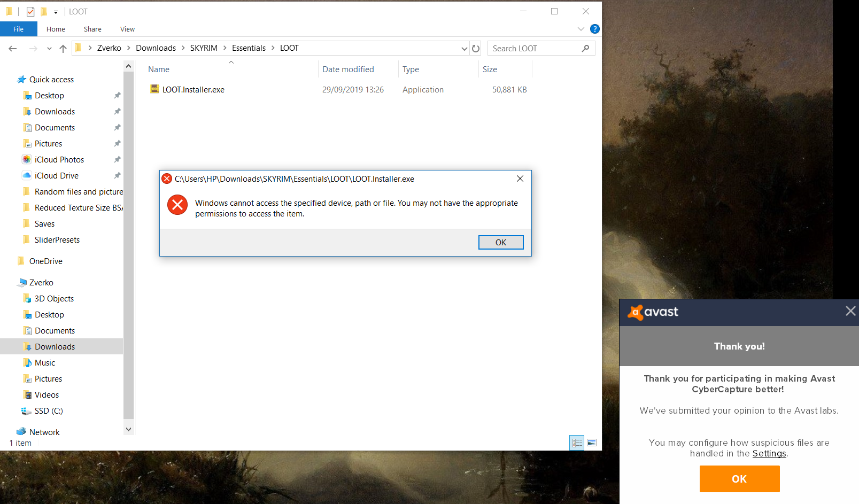Open iCloud Photos in navigation pane
The image size is (859, 504).
pyautogui.click(x=59, y=160)
